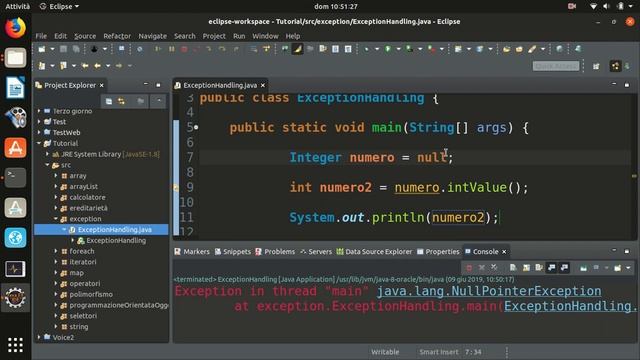Click the Suspend debug icon
This screenshot has height=360, width=640.
[x=171, y=49]
